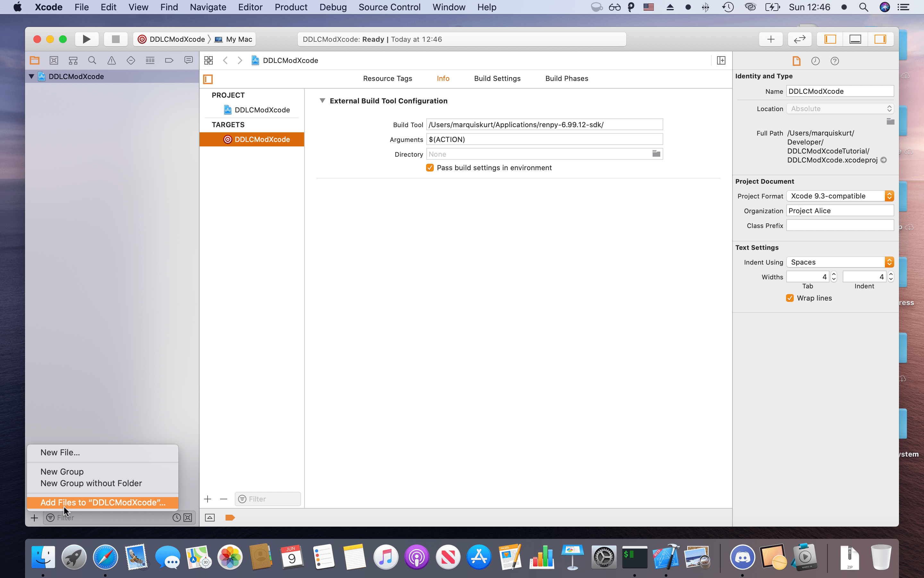The image size is (924, 578).
Task: Select DDLCModXcode under PROJECT
Action: click(252, 110)
